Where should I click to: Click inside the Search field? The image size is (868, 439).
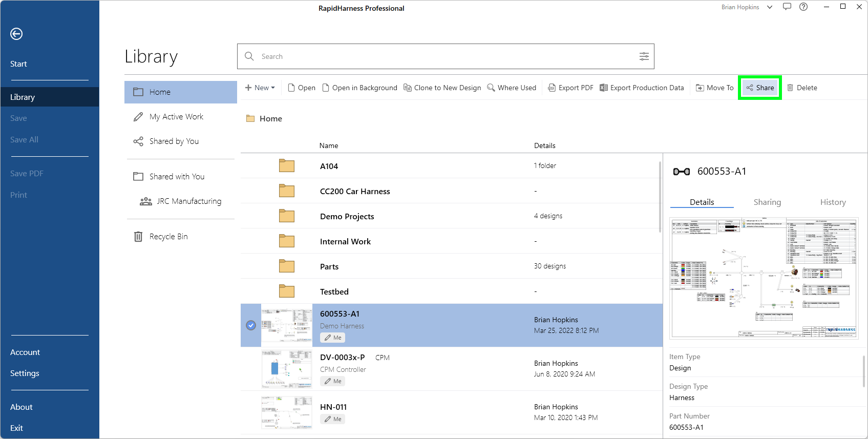pyautogui.click(x=446, y=56)
